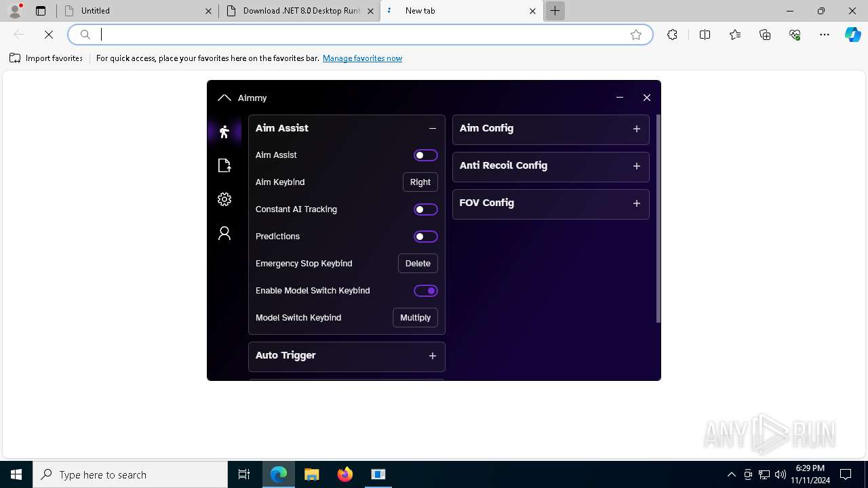868x488 pixels.
Task: Open the Model file sidebar icon in Aimmy
Action: coord(224,165)
